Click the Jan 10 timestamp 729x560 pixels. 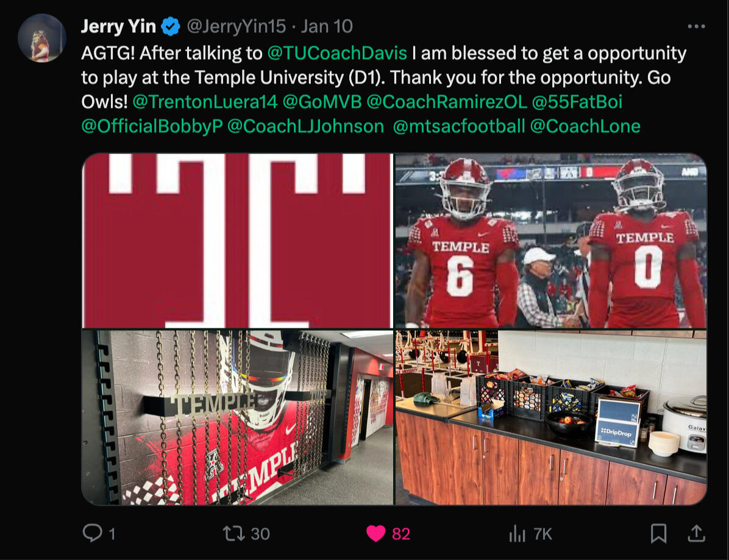pos(327,27)
